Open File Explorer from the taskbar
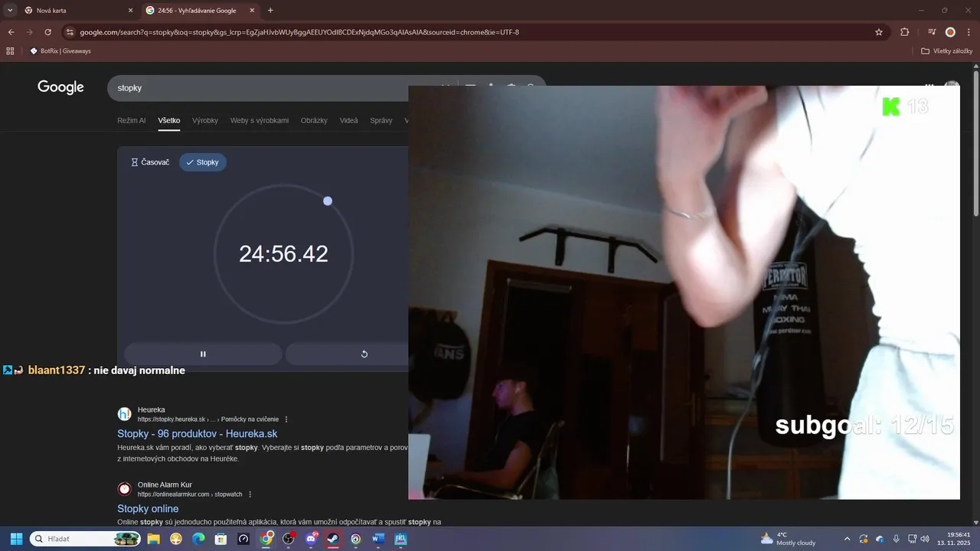 point(153,539)
